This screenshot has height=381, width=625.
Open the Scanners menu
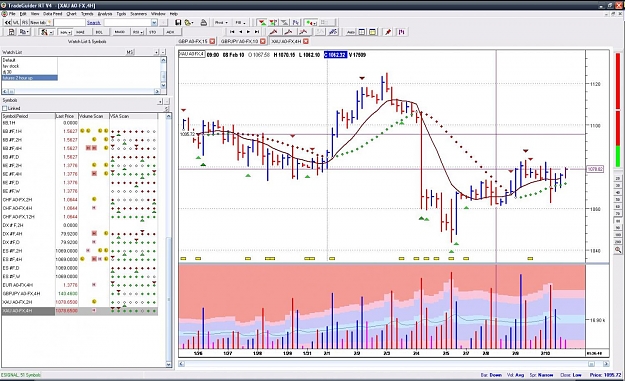tap(139, 14)
